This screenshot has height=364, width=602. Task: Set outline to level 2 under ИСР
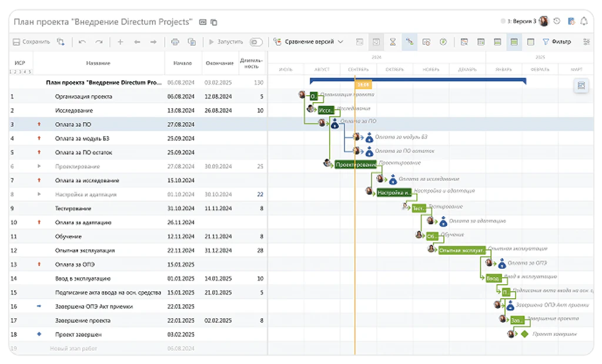(15, 72)
